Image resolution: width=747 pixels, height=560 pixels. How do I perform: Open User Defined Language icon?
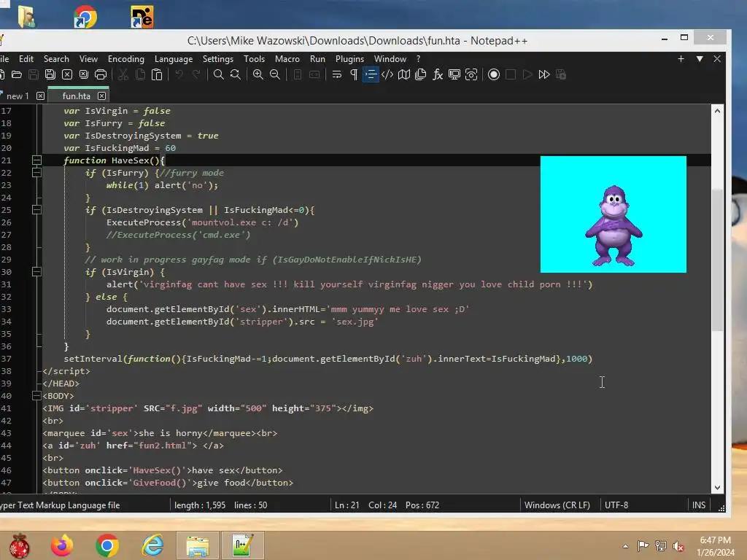[x=387, y=74]
